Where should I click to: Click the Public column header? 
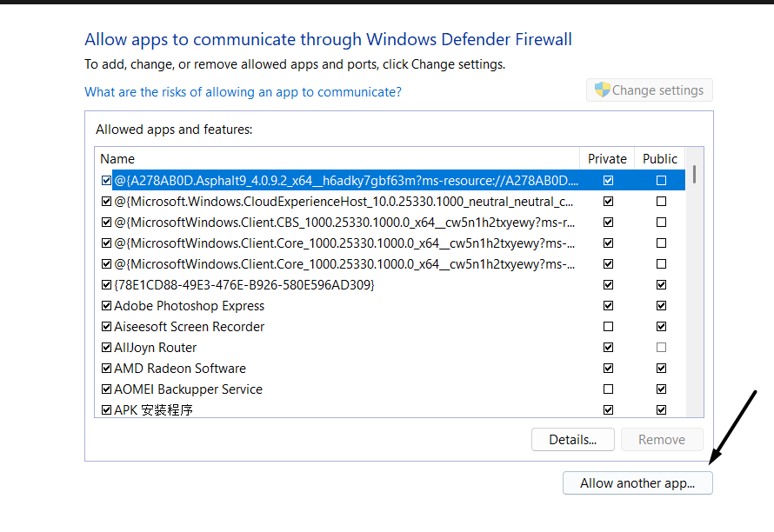pos(660,159)
